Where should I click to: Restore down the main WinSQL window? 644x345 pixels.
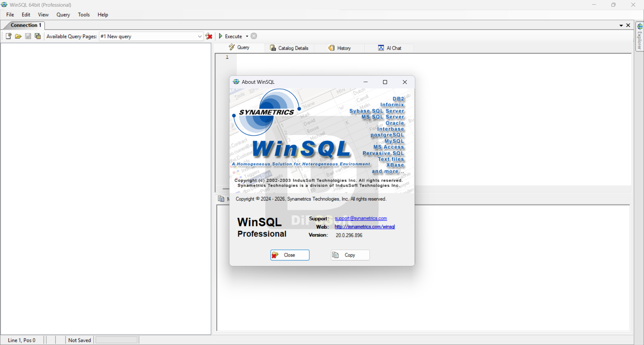(613, 5)
